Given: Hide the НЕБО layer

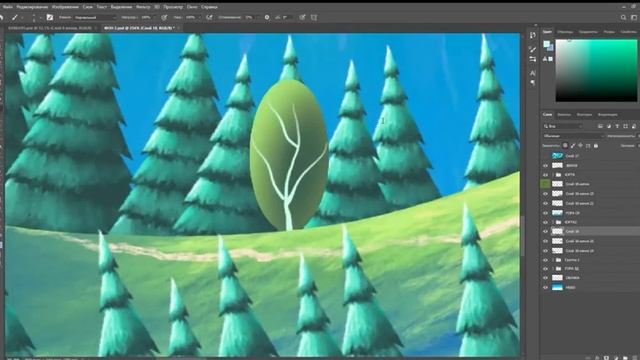Looking at the screenshot, I should [545, 287].
